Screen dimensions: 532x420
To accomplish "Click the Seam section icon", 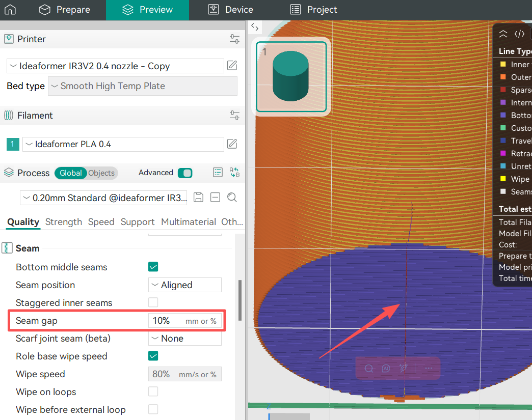I will click(x=7, y=248).
